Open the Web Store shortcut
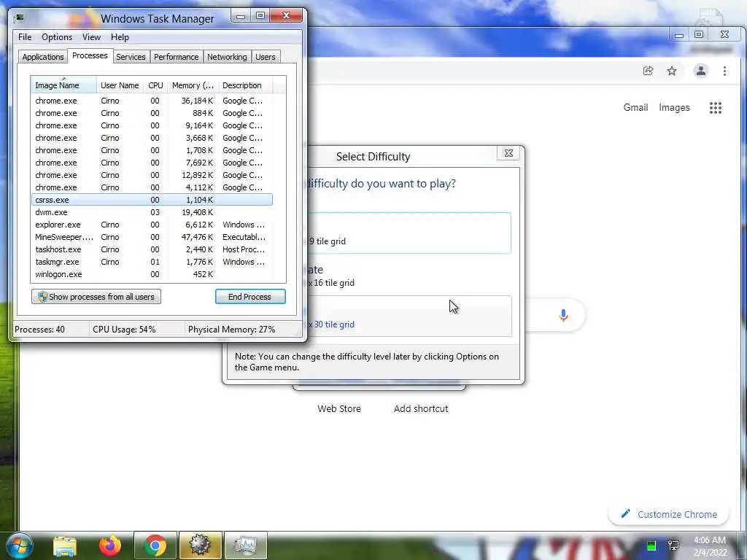747x560 pixels. click(x=339, y=408)
